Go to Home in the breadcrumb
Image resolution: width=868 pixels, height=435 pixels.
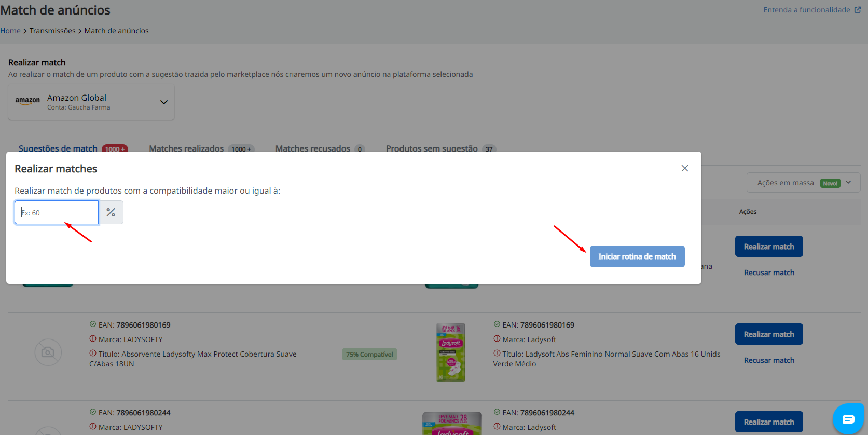click(x=10, y=31)
